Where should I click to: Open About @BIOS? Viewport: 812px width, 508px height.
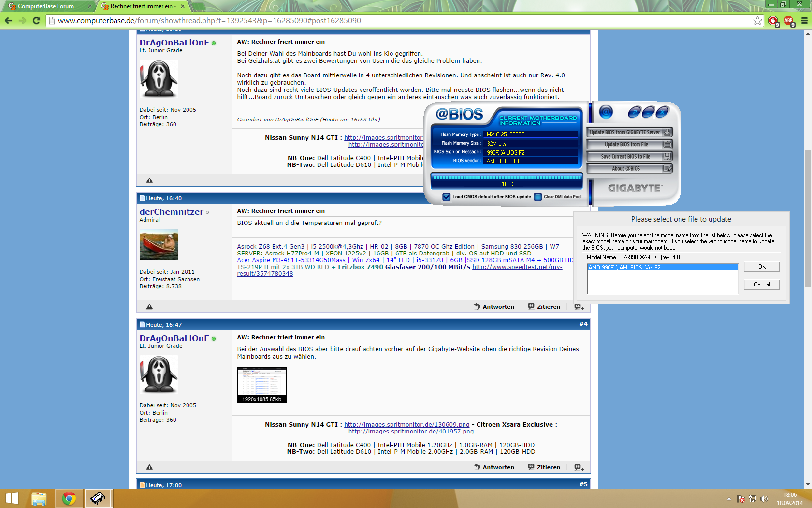pos(629,168)
